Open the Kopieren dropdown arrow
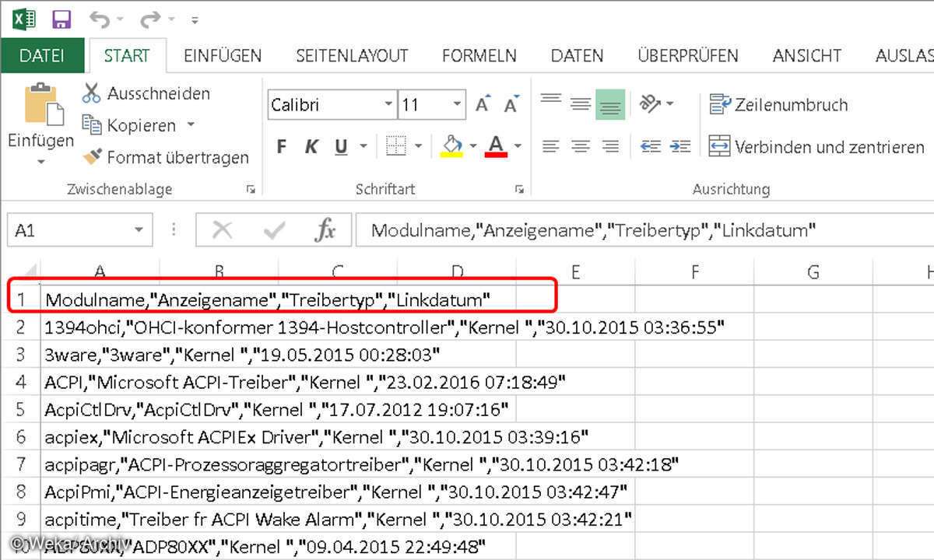The height and width of the screenshot is (560, 934). tap(191, 125)
